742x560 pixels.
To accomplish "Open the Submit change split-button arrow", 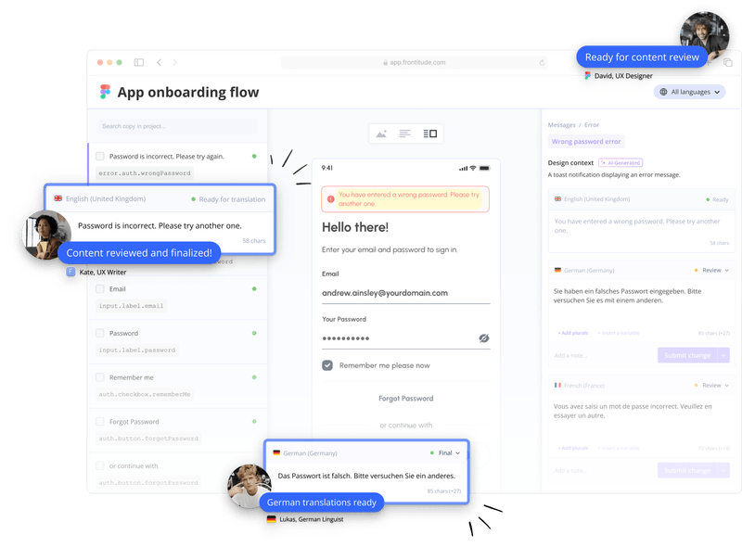I will (x=723, y=355).
